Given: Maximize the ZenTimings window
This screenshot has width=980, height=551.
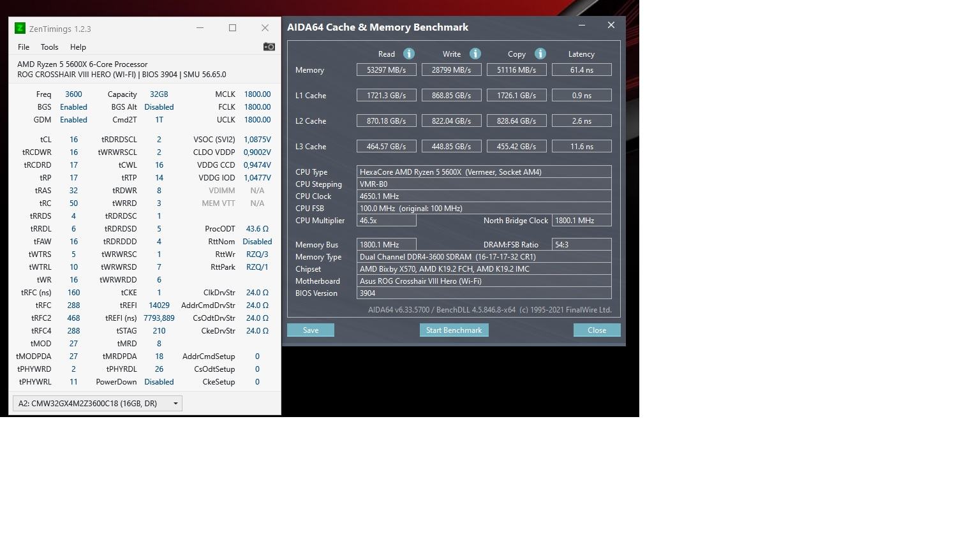Looking at the screenshot, I should 232,27.
